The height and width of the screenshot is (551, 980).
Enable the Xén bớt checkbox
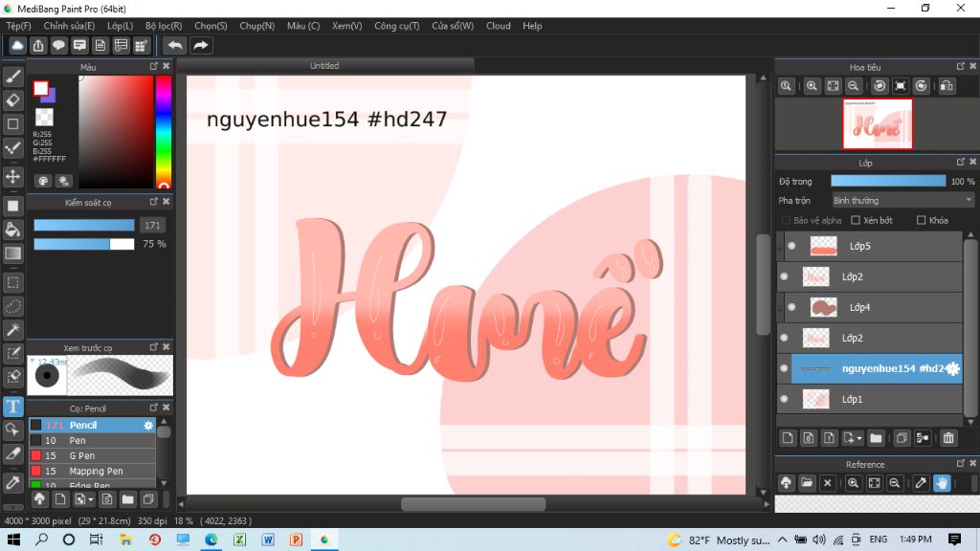[x=856, y=221]
